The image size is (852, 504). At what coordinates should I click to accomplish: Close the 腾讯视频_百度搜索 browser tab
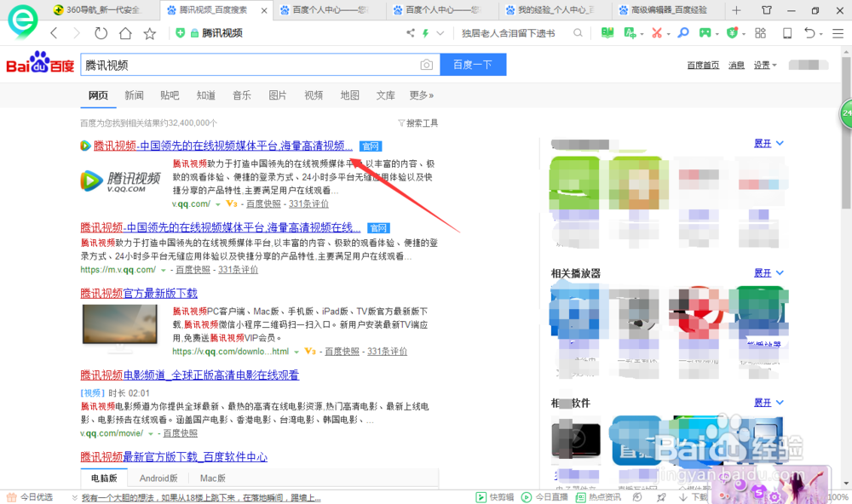(x=264, y=10)
